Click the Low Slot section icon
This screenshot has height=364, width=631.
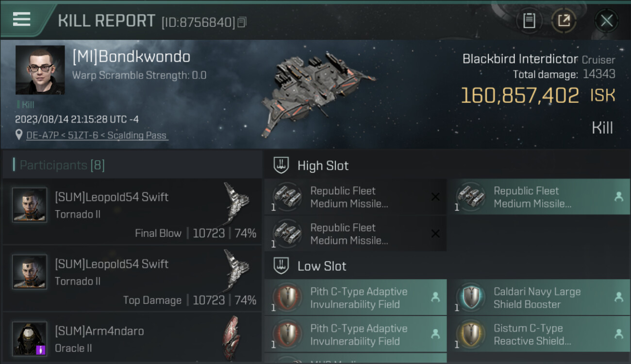282,266
